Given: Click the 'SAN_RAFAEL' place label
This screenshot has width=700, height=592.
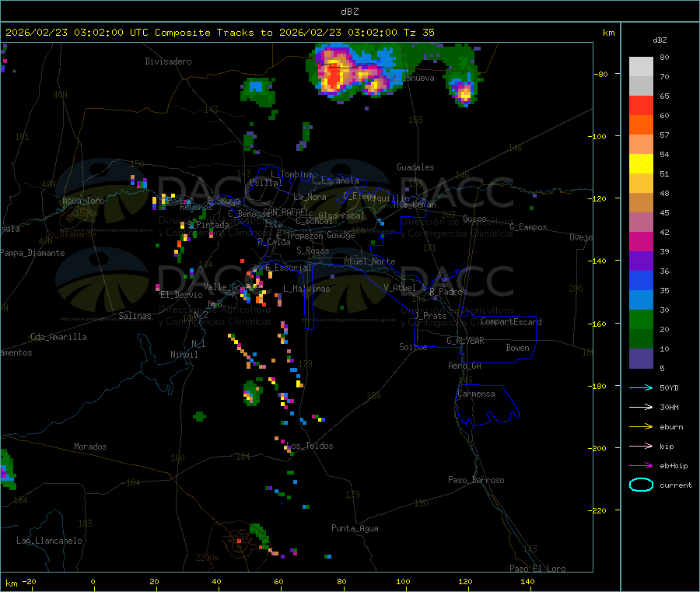Looking at the screenshot, I should pos(285,212).
